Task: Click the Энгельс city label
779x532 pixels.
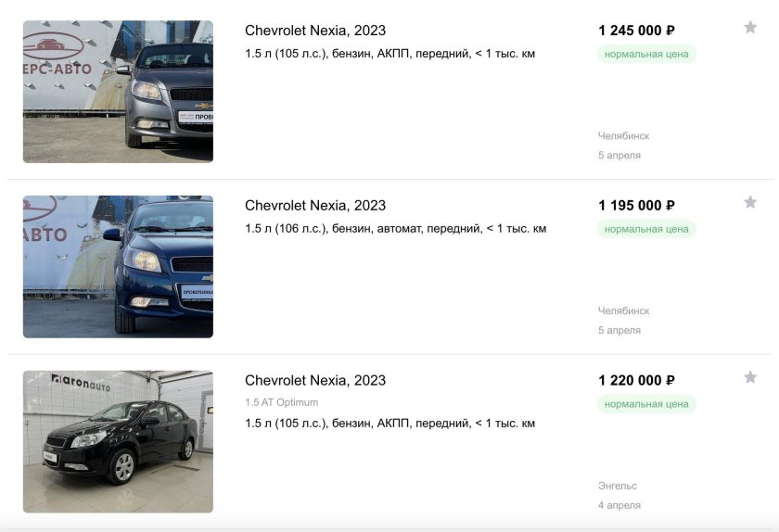Action: pyautogui.click(x=618, y=486)
